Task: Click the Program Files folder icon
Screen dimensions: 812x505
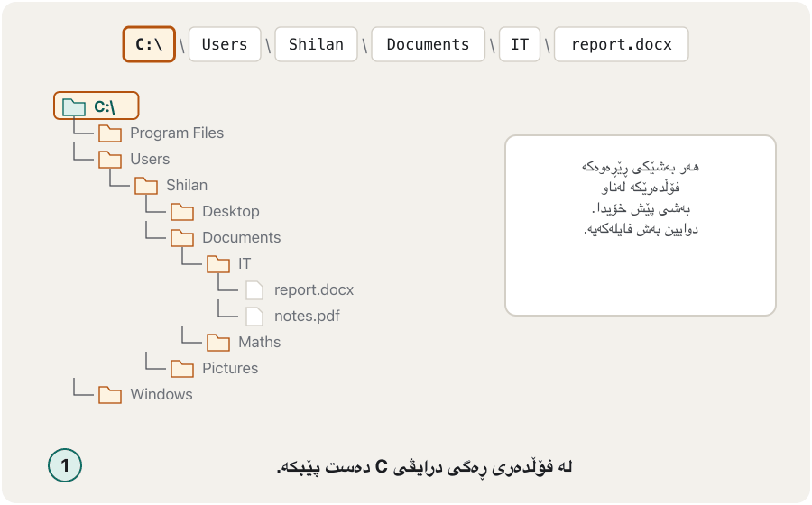Action: (x=110, y=133)
